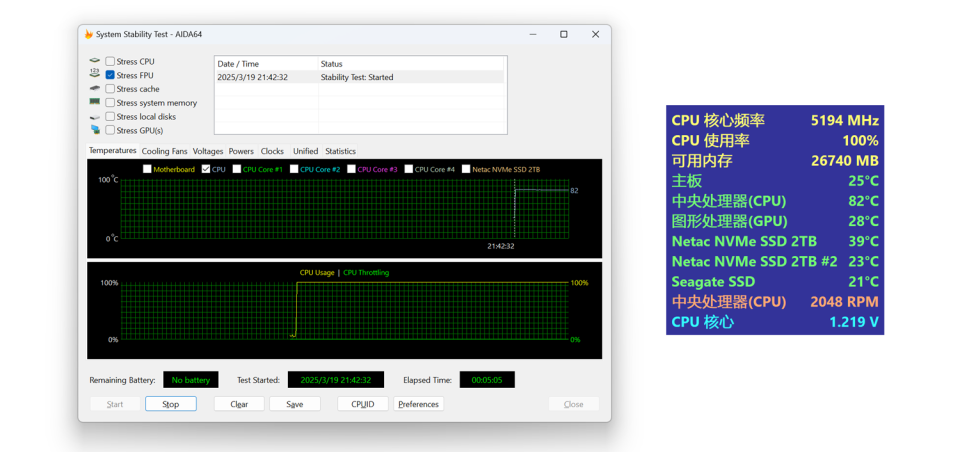This screenshot has height=452, width=960.
Task: Click the Test Started timestamp field
Action: click(336, 380)
